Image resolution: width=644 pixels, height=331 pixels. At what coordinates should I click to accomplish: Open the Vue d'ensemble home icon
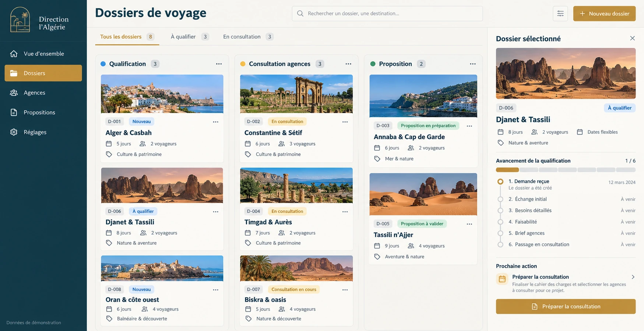pyautogui.click(x=14, y=54)
